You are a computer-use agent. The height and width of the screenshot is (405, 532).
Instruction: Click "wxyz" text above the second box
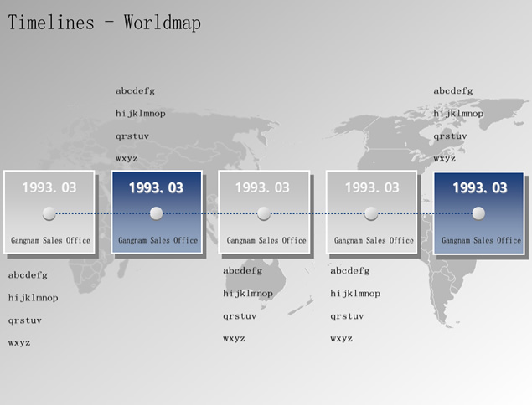tap(127, 159)
